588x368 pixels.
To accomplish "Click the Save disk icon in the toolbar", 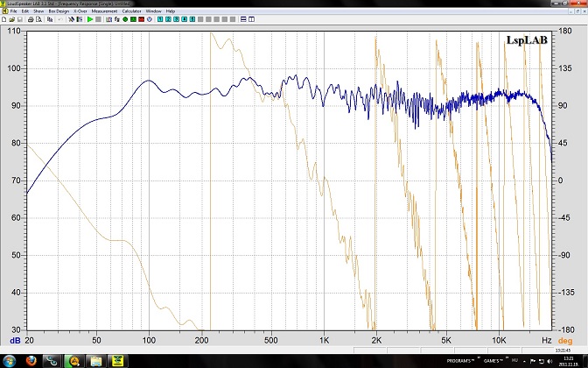I will (20, 19).
